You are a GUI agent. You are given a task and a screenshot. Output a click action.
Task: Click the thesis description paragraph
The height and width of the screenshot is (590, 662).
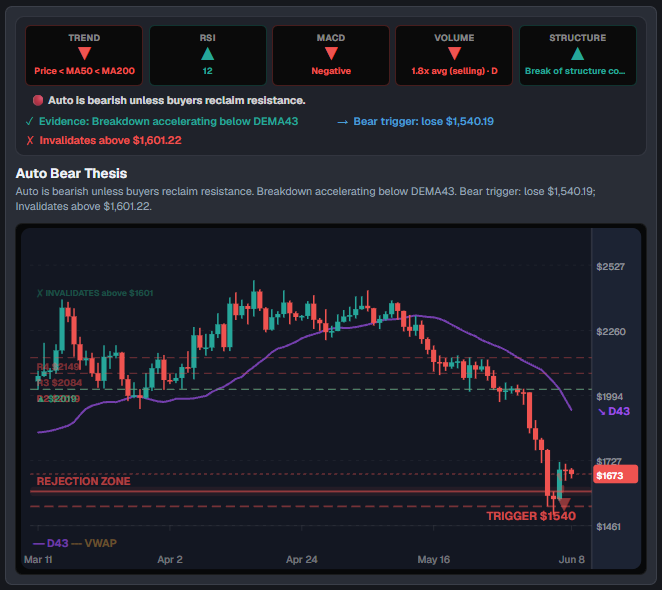(x=306, y=199)
